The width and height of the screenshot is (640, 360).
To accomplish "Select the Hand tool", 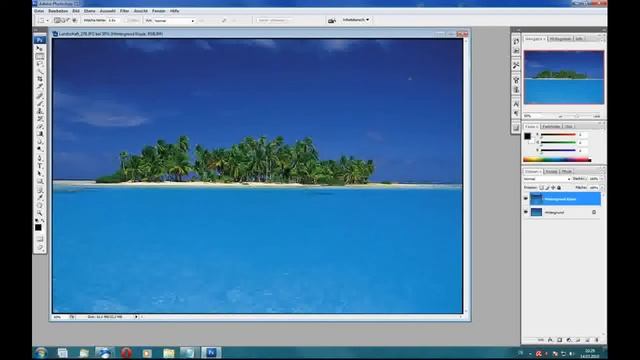I will tap(40, 205).
